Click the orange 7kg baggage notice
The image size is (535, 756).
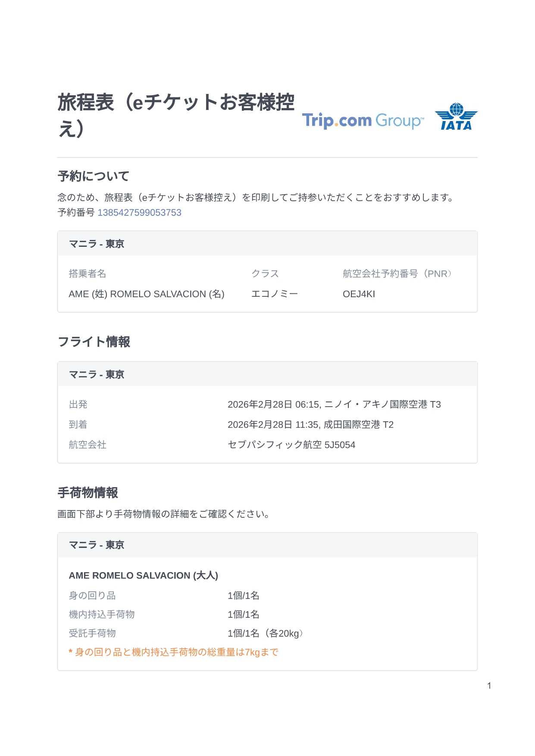(174, 652)
